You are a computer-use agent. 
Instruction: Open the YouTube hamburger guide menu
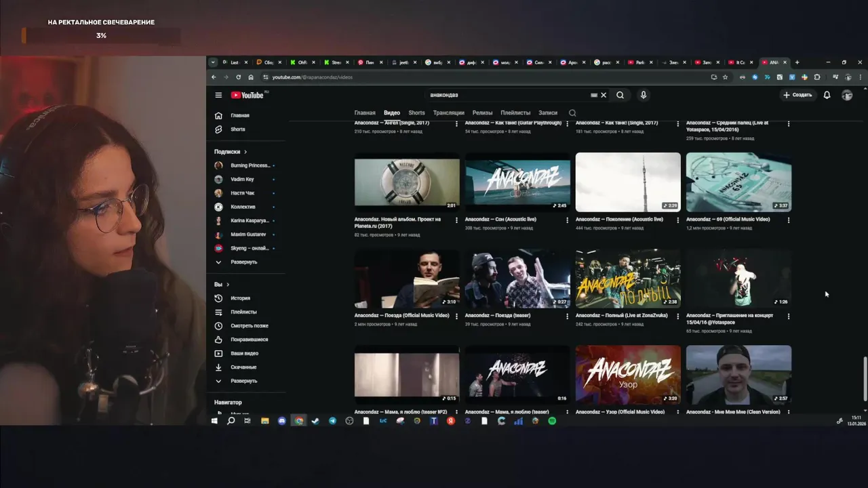tap(218, 95)
